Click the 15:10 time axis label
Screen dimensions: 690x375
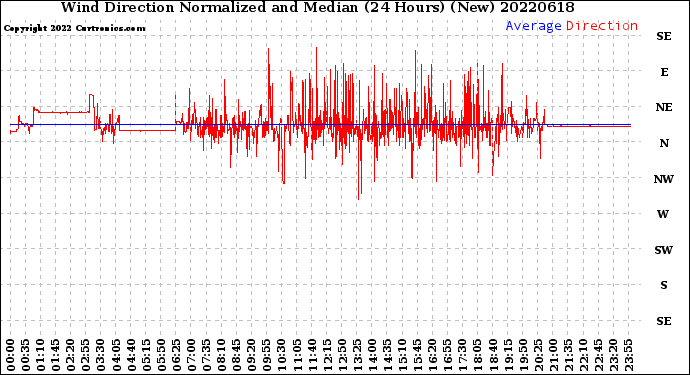403,355
